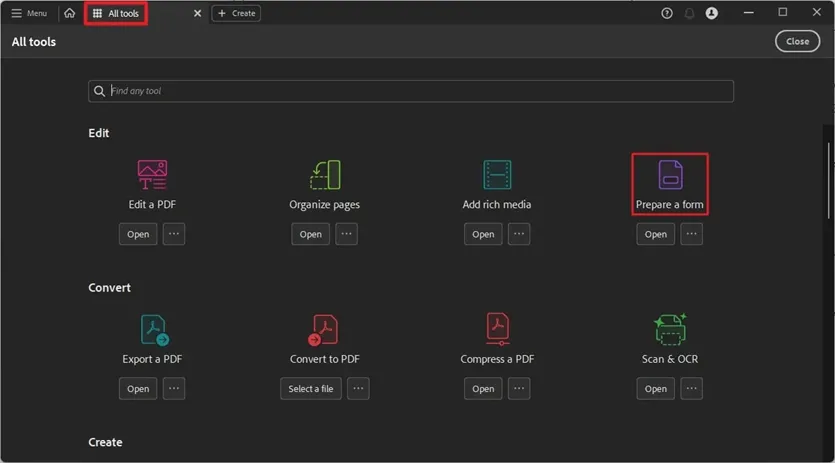
Task: Select the Convert to PDF icon
Action: [323, 330]
